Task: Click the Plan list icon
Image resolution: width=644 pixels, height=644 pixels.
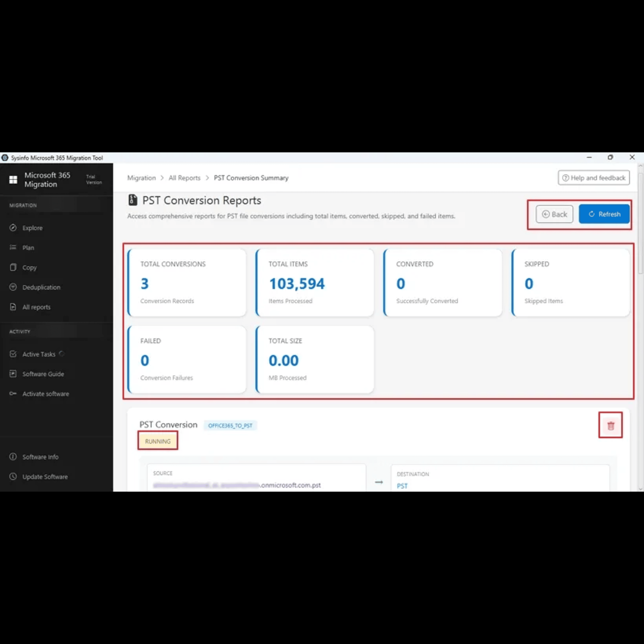Action: [13, 247]
